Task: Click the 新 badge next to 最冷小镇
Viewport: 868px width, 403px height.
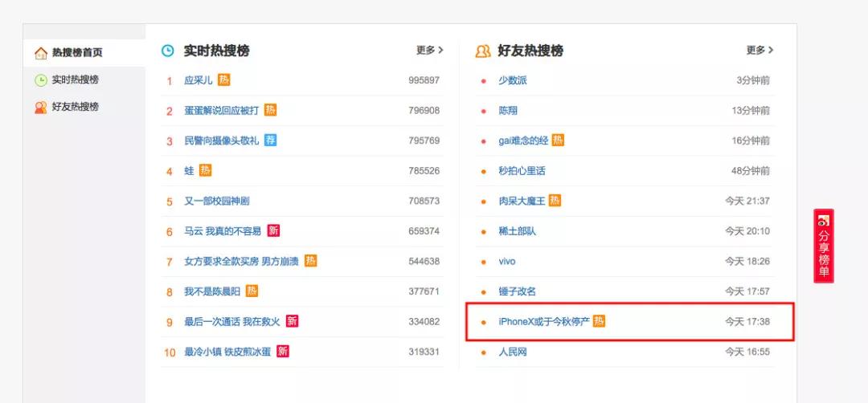Action: pyautogui.click(x=283, y=351)
